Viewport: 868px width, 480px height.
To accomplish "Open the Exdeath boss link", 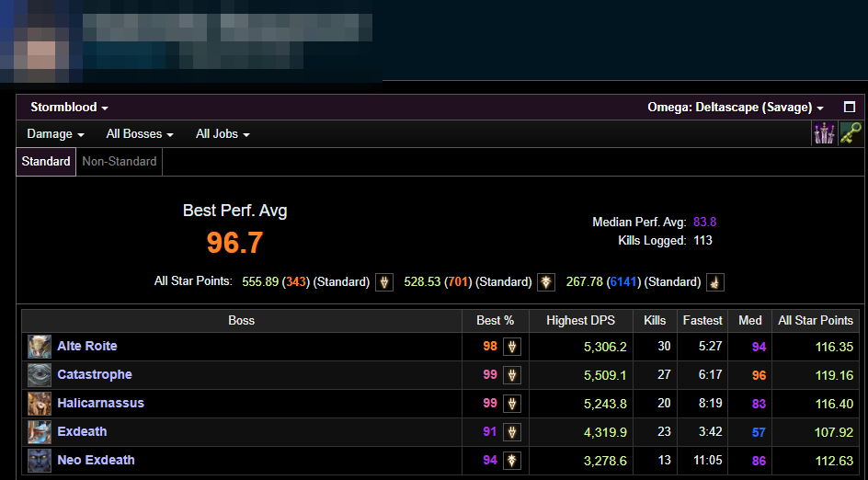I will click(82, 432).
